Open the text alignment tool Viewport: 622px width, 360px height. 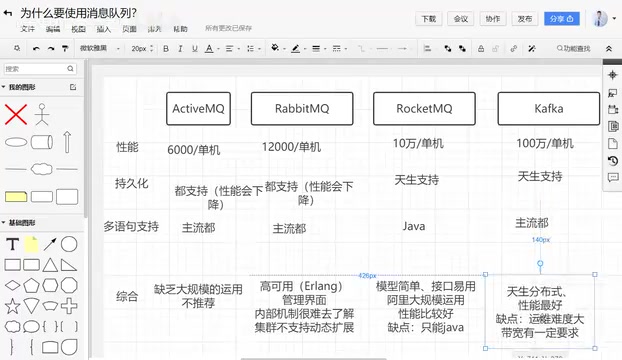tap(229, 48)
